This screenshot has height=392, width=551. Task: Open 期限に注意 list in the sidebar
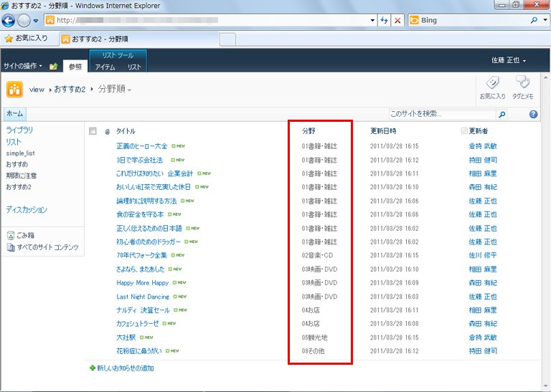(x=21, y=176)
